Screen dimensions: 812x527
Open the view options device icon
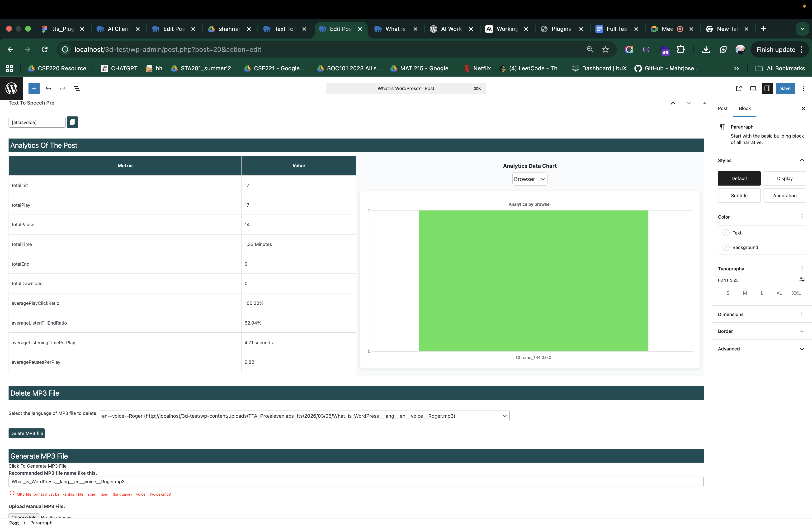pyautogui.click(x=753, y=88)
